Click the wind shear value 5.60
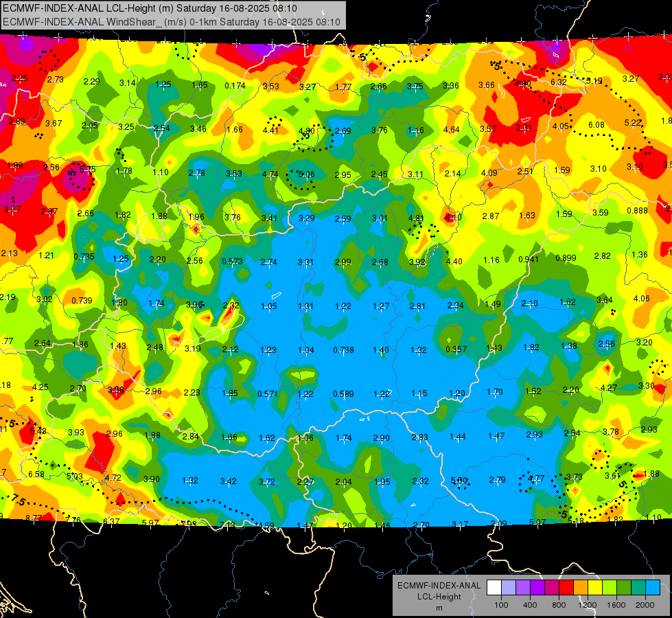Screen dimensions: 672x618 [459, 481]
